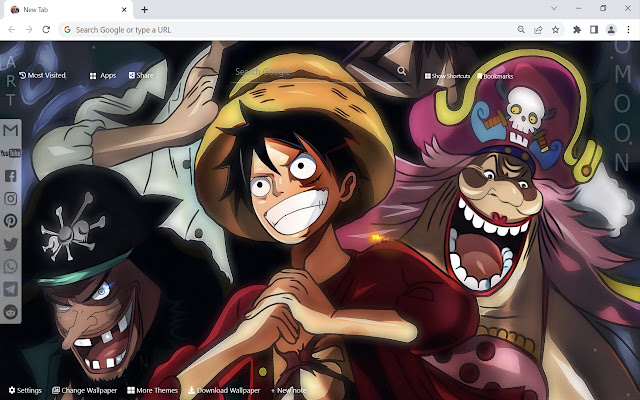The height and width of the screenshot is (400, 640).
Task: Open More Themes
Action: pyautogui.click(x=152, y=390)
